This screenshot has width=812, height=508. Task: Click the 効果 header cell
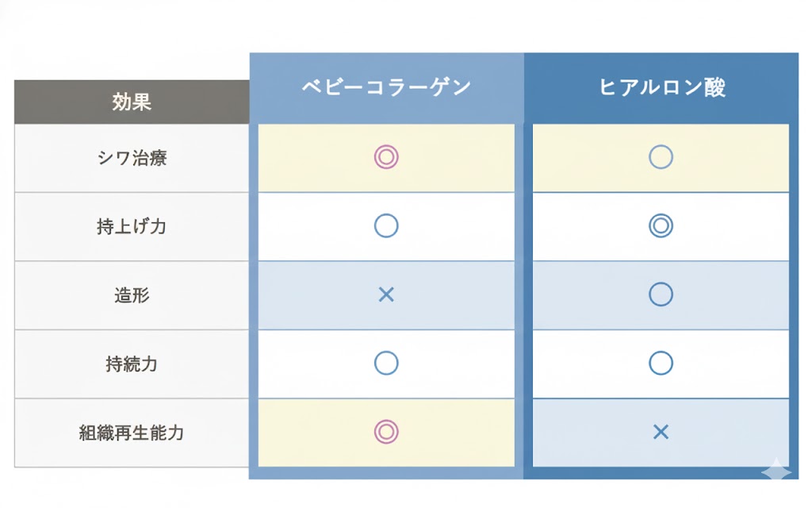click(132, 102)
